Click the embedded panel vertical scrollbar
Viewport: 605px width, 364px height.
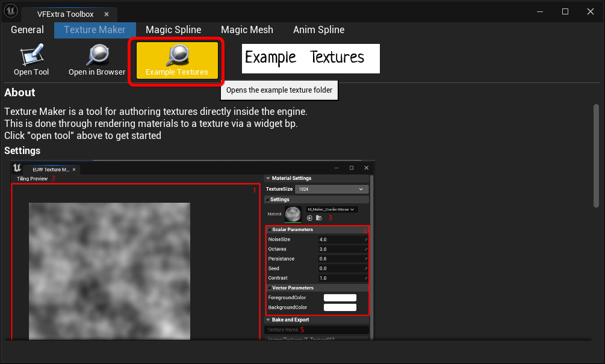pyautogui.click(x=371, y=257)
